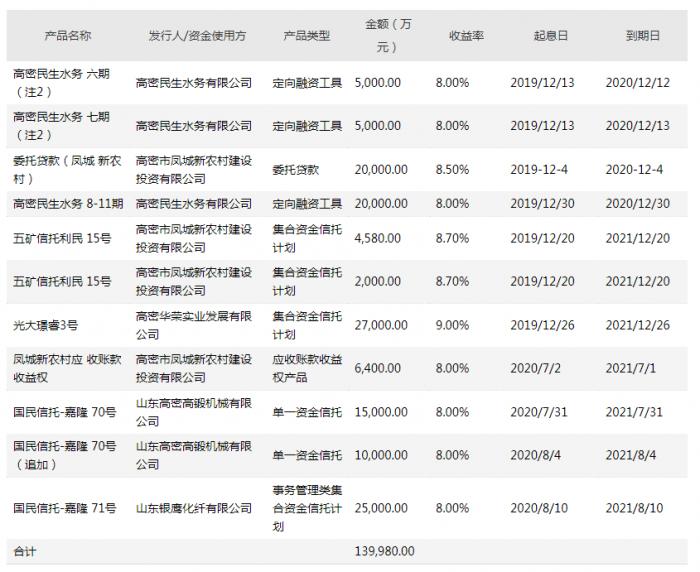Click issuer 山东银鹰化纤有限公司
The height and width of the screenshot is (572, 700).
point(194,508)
